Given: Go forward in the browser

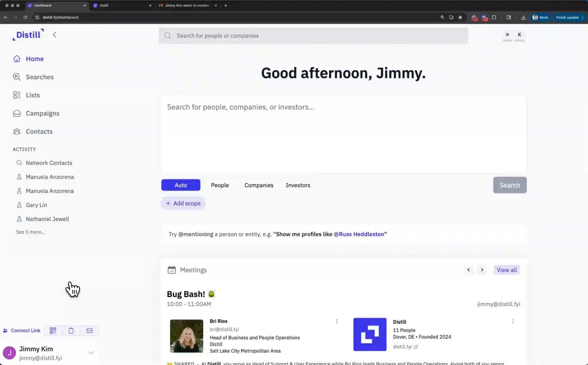Looking at the screenshot, I should tap(15, 17).
